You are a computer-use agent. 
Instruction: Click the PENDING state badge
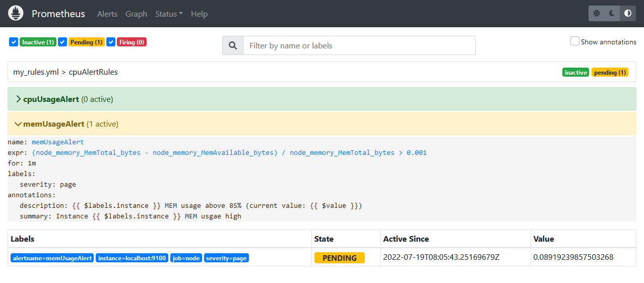[x=340, y=258]
